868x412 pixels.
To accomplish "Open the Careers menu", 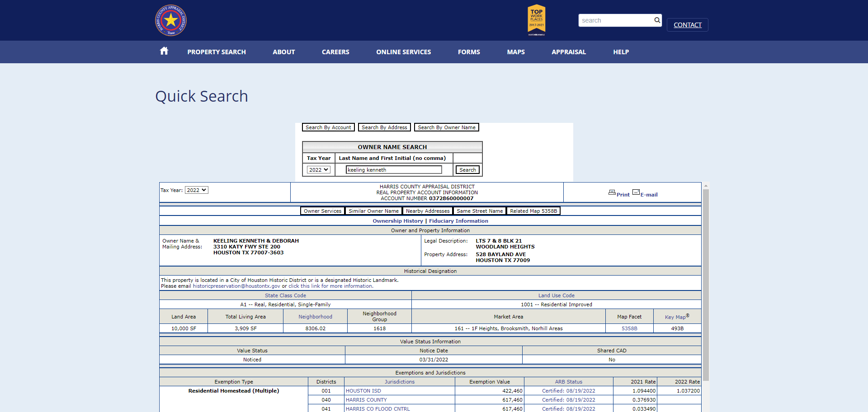I will click(x=335, y=52).
